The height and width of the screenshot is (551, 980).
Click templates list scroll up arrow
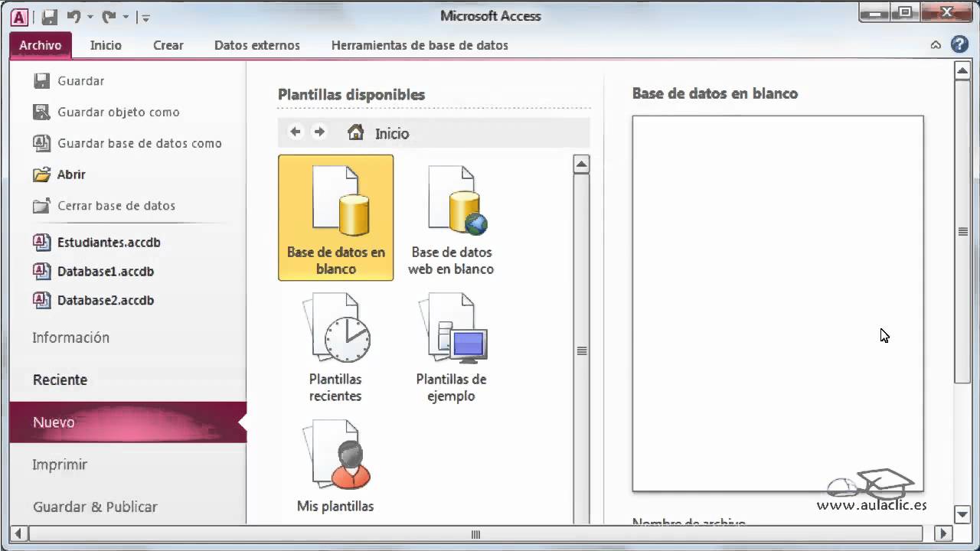(x=582, y=164)
